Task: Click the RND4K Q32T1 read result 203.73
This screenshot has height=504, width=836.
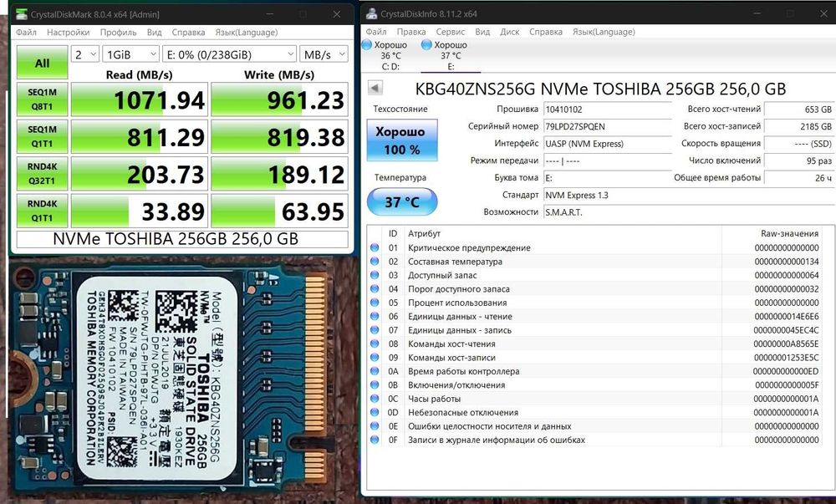Action: click(x=139, y=174)
